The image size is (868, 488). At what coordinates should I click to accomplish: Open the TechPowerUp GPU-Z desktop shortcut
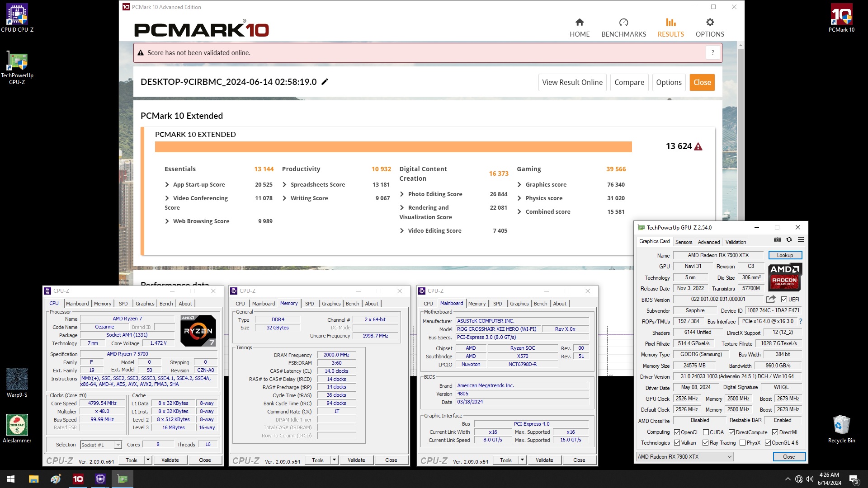[17, 67]
